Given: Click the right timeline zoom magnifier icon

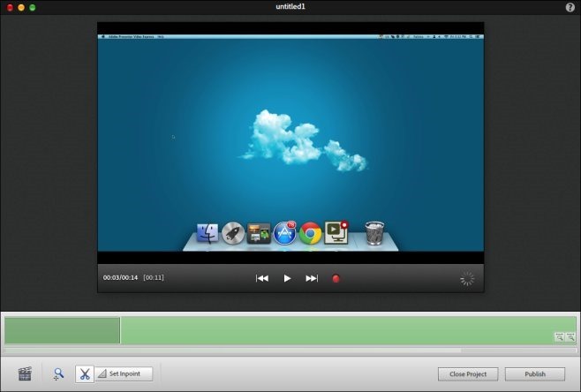Looking at the screenshot, I should 570,337.
